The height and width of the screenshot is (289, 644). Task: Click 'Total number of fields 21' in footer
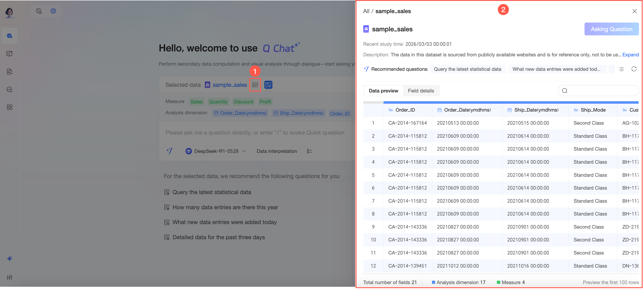390,282
